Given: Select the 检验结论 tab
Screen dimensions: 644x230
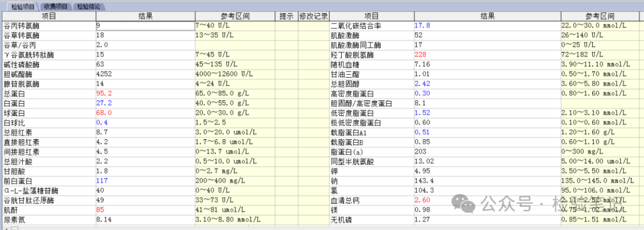Looking at the screenshot, I should click(x=89, y=7).
